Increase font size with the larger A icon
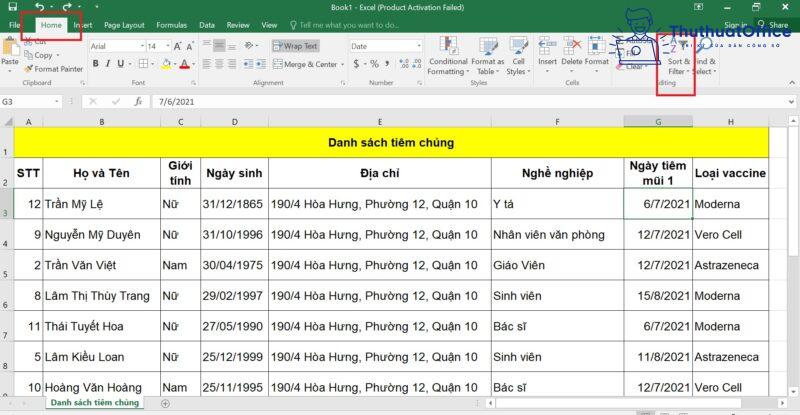The height and width of the screenshot is (415, 800). point(177,46)
